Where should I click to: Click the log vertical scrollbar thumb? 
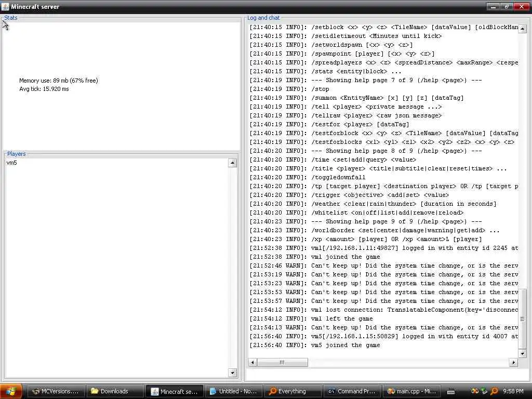coord(523,319)
